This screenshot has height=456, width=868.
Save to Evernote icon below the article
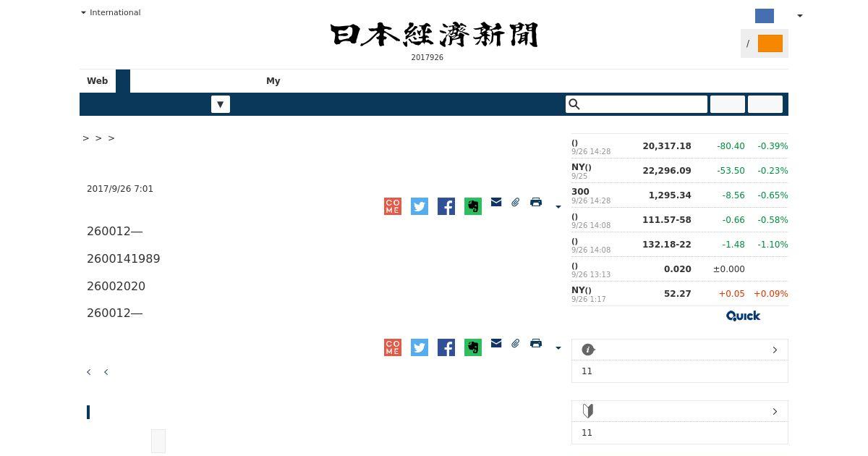click(x=473, y=347)
